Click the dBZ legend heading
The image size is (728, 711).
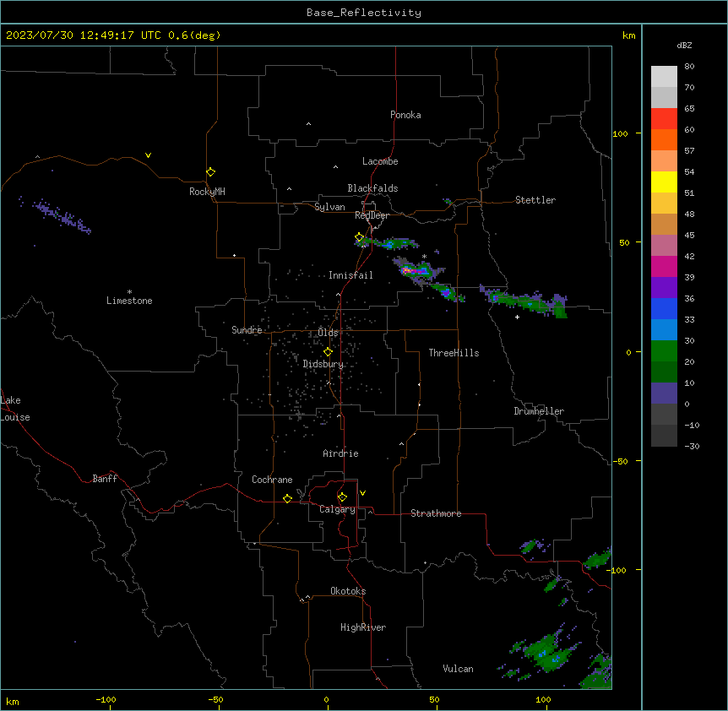[x=684, y=45]
